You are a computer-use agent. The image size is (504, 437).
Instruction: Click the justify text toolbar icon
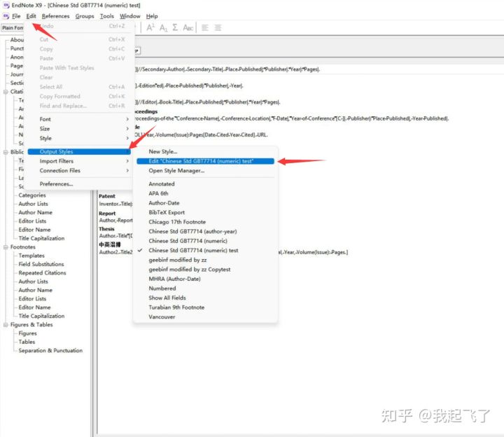pos(218,27)
